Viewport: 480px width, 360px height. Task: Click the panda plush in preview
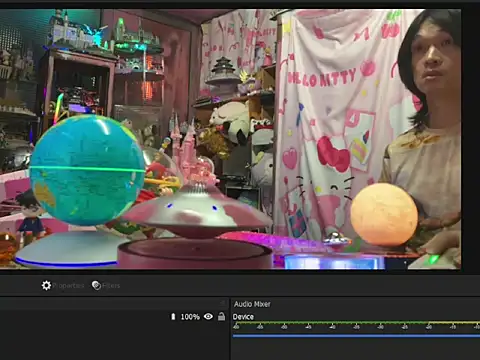(230, 120)
